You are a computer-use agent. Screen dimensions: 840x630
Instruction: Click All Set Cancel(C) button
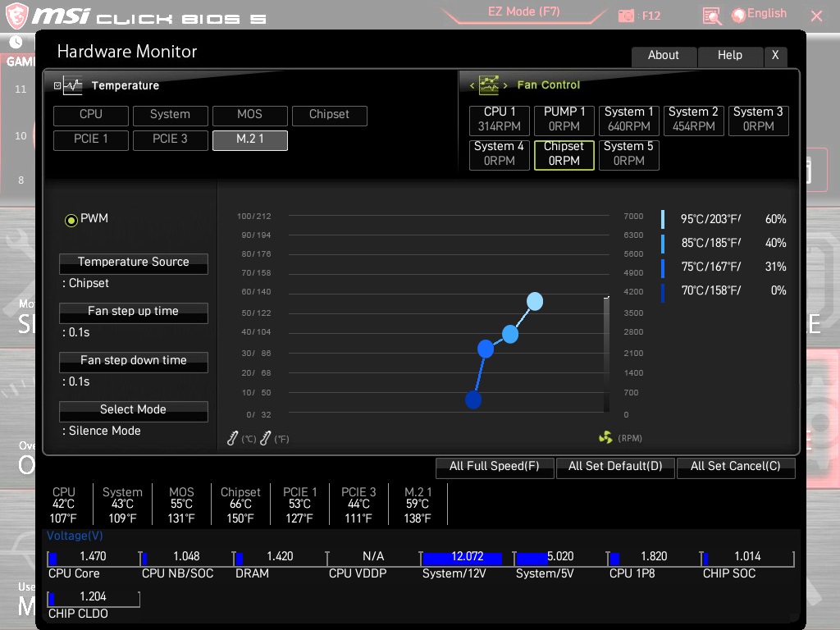tap(736, 467)
